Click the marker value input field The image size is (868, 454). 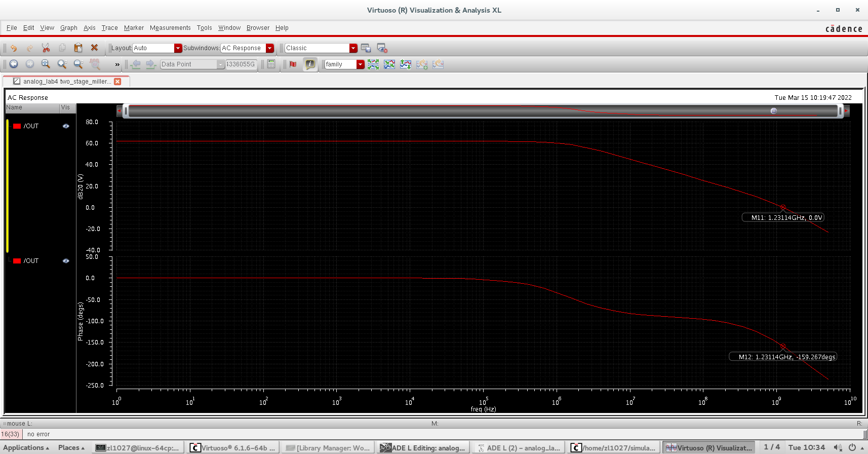[x=241, y=64]
